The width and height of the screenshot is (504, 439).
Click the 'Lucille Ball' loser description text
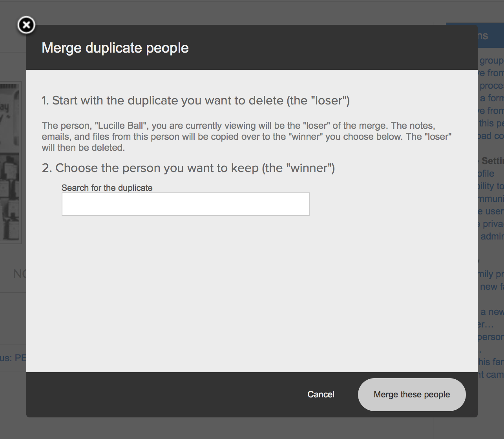pyautogui.click(x=247, y=136)
